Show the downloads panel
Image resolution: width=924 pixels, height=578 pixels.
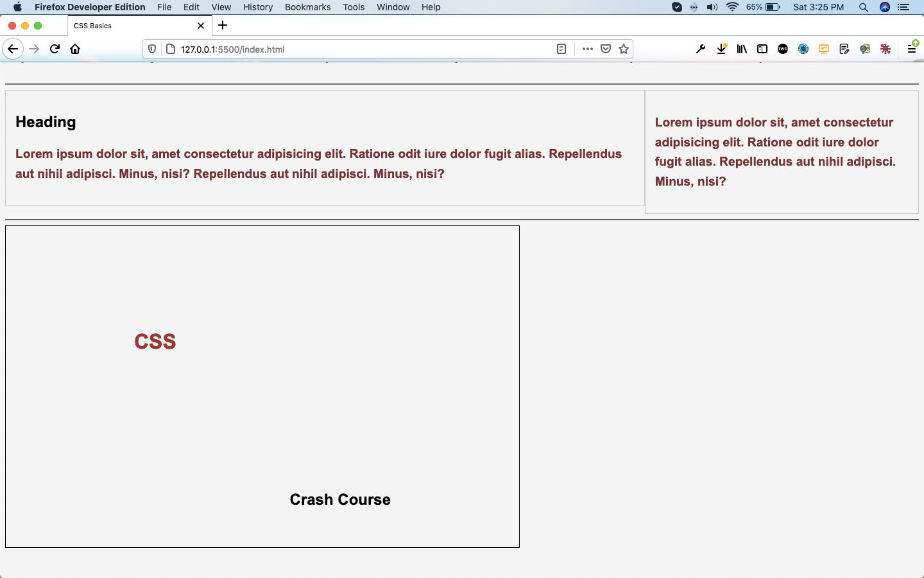pyautogui.click(x=721, y=49)
